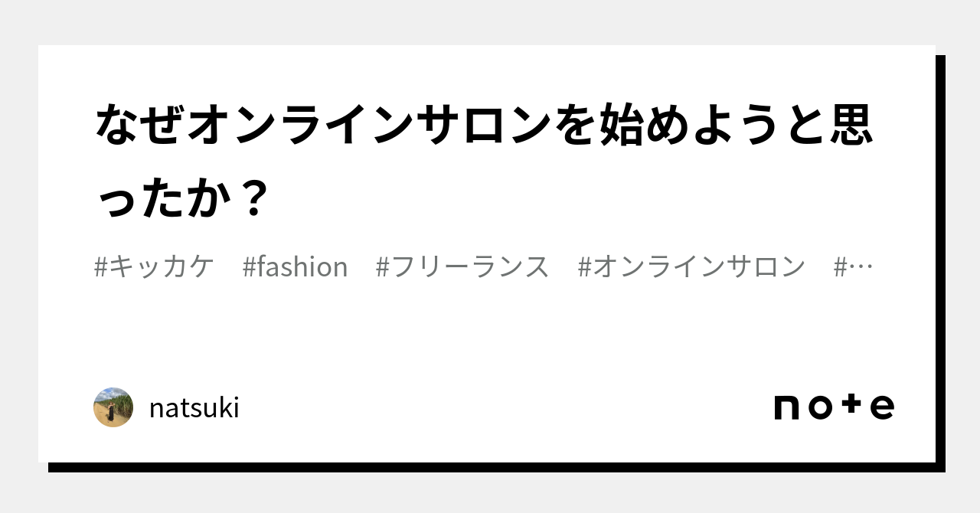Click the note logo
The image size is (980, 513).
tap(834, 407)
